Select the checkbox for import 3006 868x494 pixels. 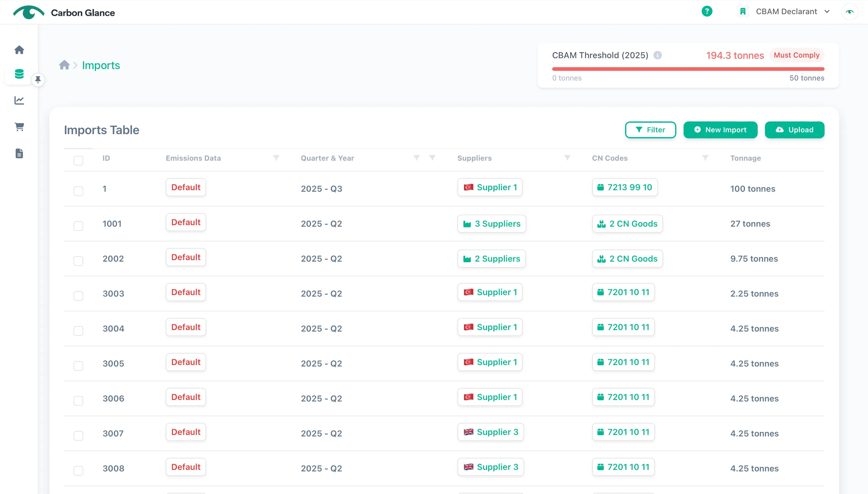click(x=78, y=401)
